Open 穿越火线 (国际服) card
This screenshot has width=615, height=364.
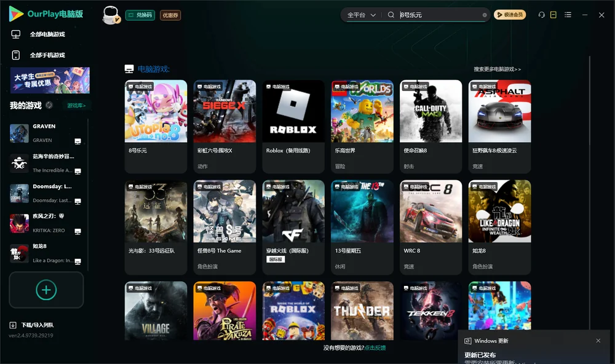pos(293,227)
